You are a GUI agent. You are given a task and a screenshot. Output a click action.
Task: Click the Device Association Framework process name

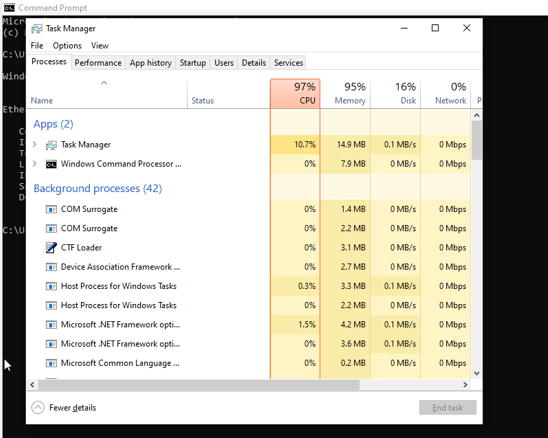point(120,267)
